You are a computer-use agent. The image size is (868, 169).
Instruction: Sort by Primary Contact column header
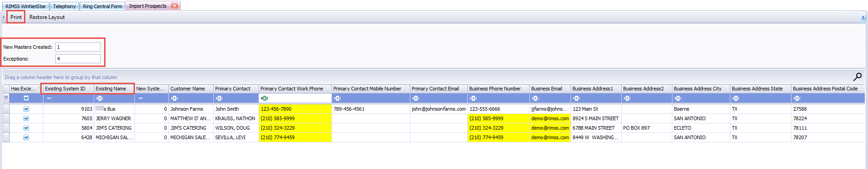point(236,89)
